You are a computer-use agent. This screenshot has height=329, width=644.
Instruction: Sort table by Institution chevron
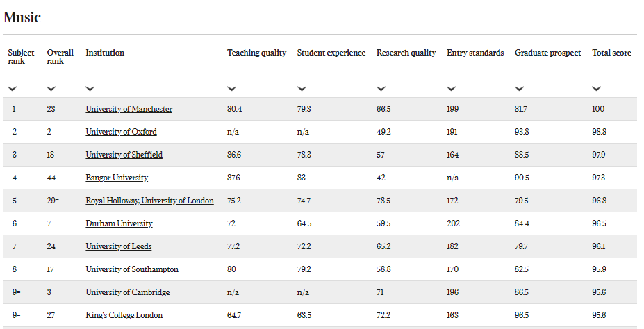pos(90,89)
